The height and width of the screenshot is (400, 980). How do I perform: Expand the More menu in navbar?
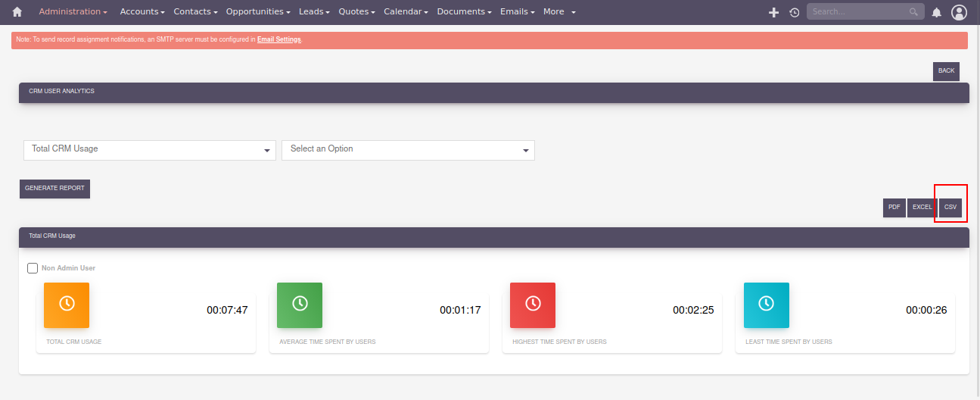559,12
